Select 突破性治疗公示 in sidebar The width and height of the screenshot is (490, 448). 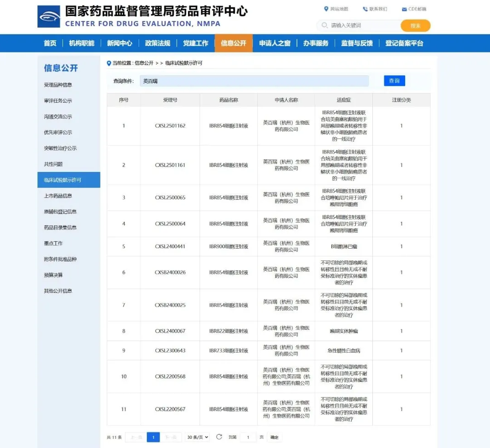[x=60, y=148]
